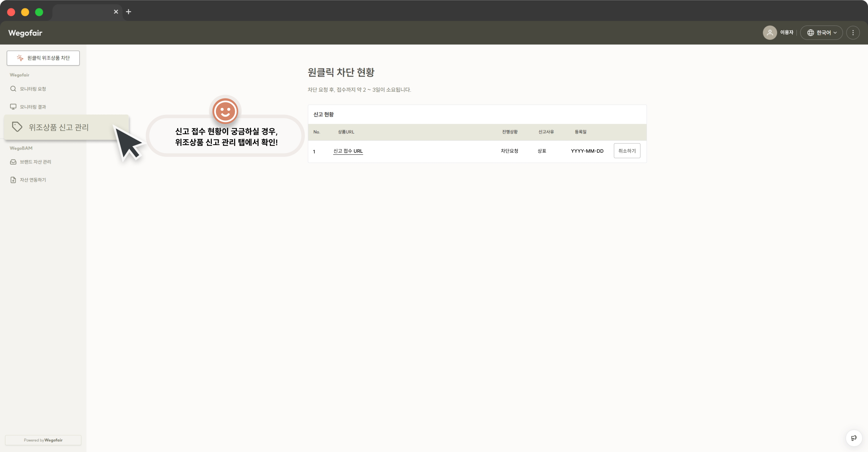
Task: Open 자산 연동하기 in the sidebar
Action: 33,180
